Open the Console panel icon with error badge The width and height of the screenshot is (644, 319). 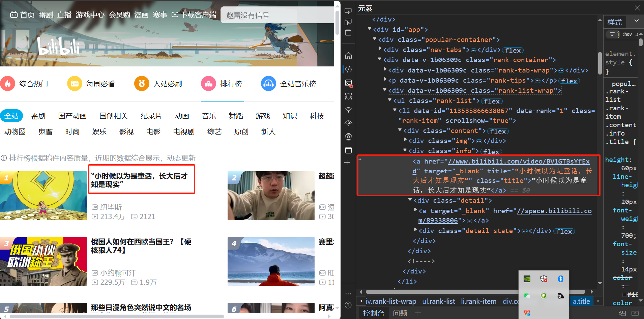[348, 83]
